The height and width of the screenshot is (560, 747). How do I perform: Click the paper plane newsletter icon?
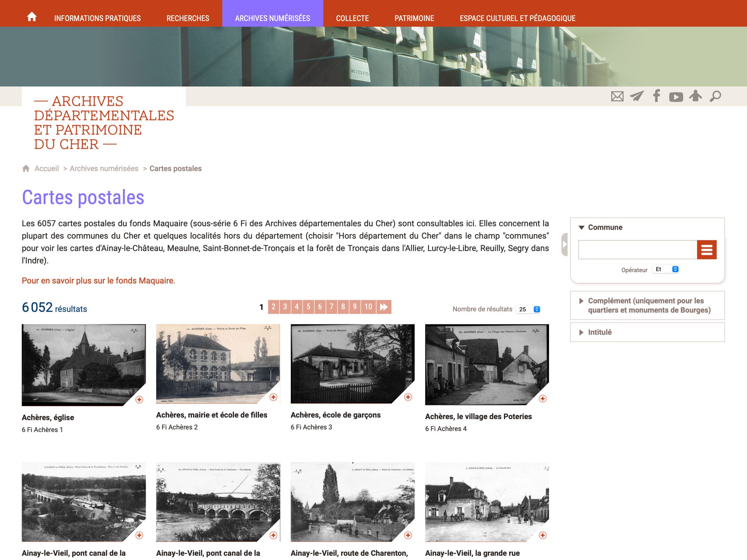click(x=637, y=96)
